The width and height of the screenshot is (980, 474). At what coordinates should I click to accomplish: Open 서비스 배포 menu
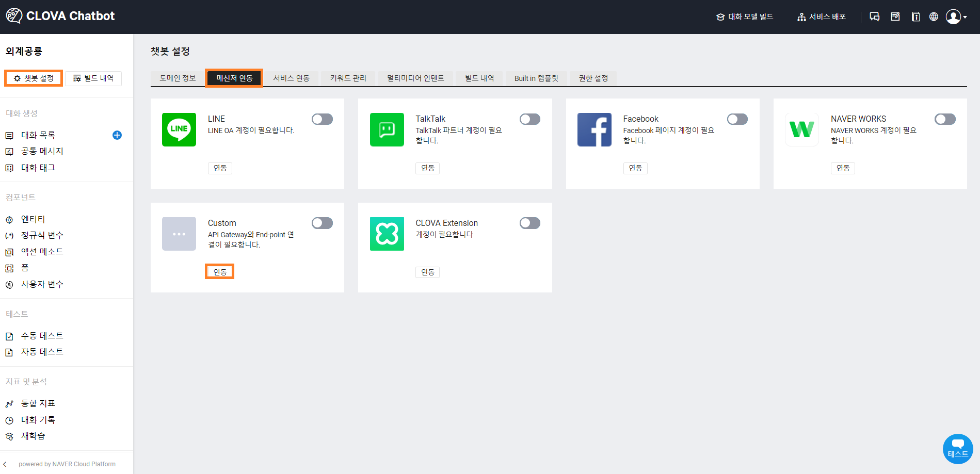click(822, 17)
